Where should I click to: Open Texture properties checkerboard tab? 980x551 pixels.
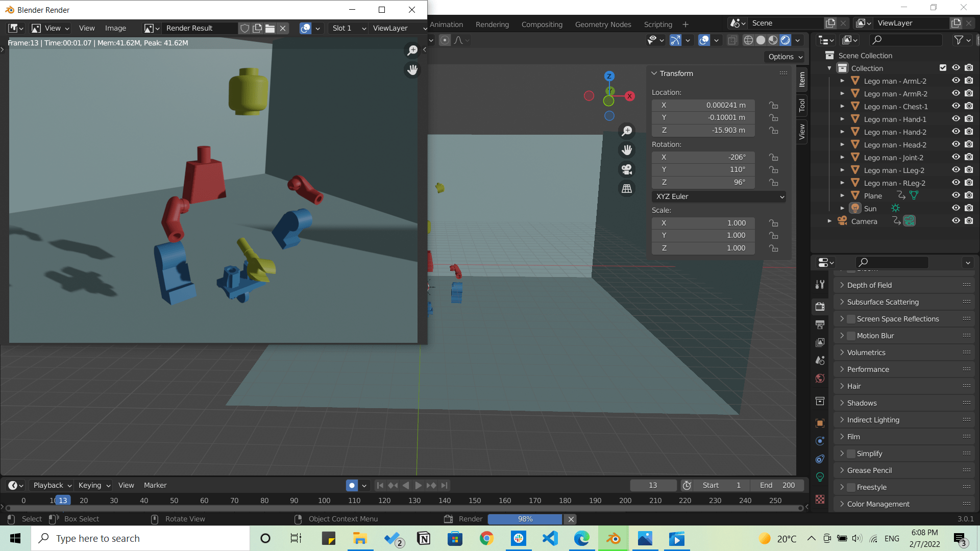tap(820, 499)
